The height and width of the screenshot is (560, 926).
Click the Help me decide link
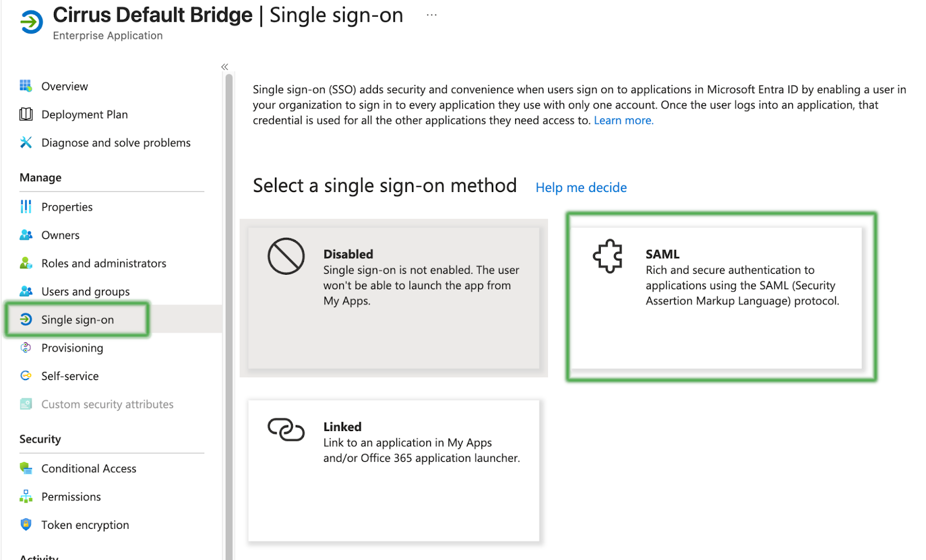(581, 187)
